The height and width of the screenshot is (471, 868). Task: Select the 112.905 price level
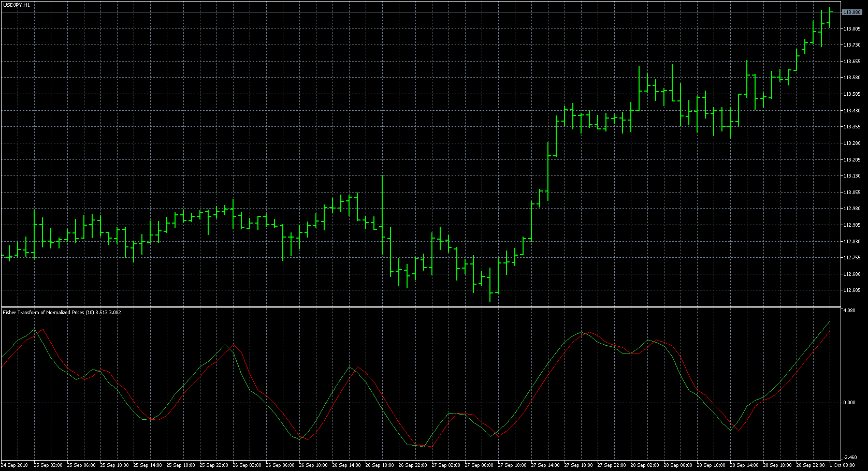pyautogui.click(x=852, y=225)
